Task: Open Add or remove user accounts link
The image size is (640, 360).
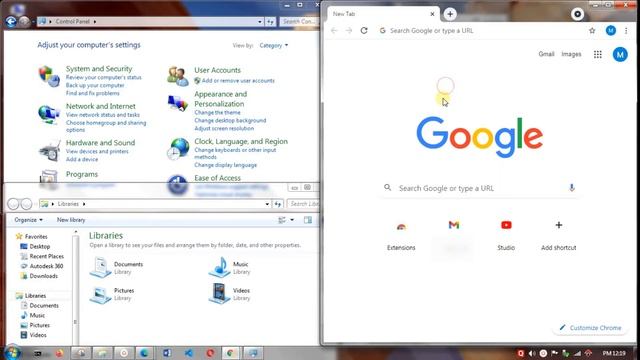Action: pos(238,80)
